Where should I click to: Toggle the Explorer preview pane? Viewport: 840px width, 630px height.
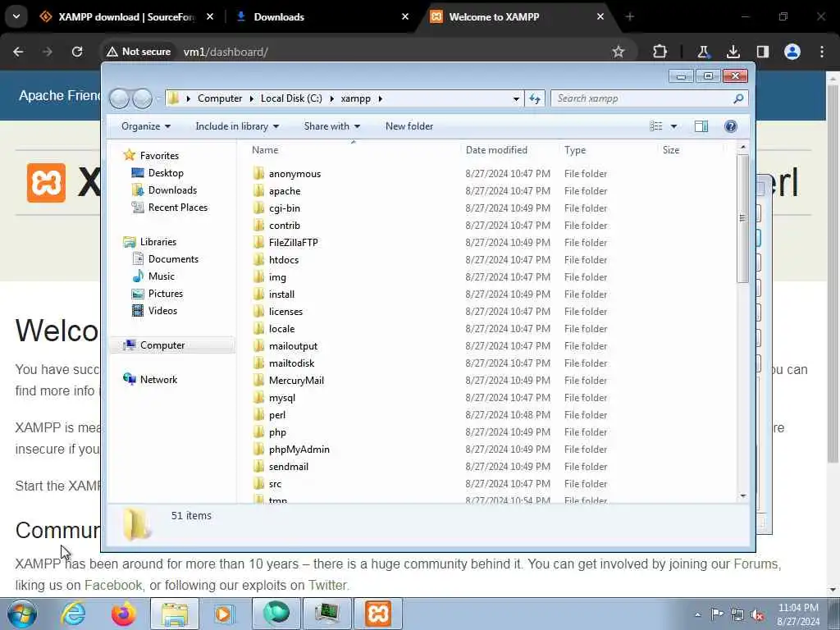pyautogui.click(x=701, y=126)
